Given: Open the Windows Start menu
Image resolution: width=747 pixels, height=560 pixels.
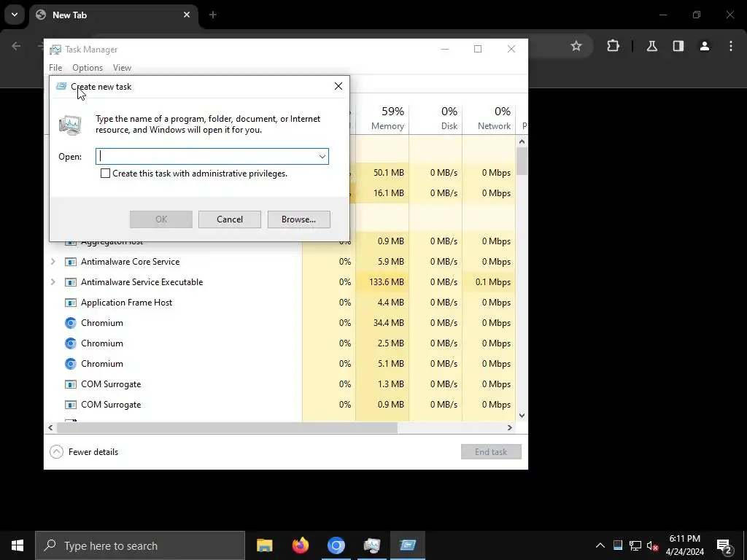Looking at the screenshot, I should pyautogui.click(x=18, y=545).
